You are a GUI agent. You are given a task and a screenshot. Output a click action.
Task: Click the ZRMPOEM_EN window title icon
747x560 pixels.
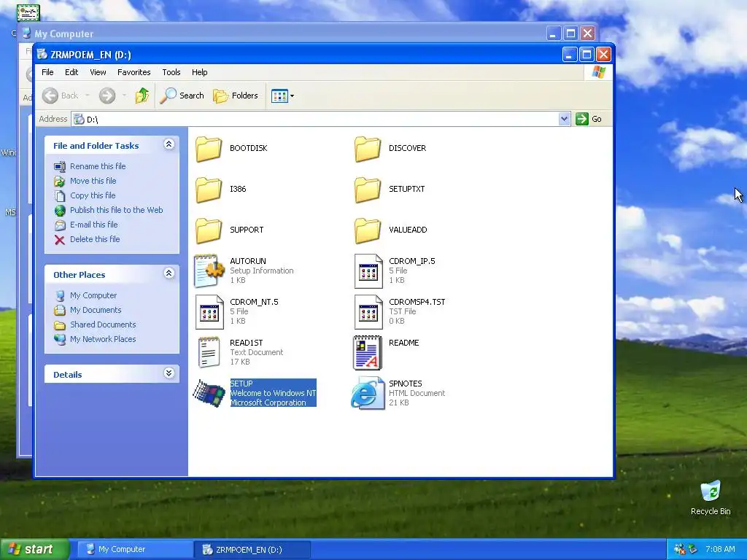click(x=42, y=55)
